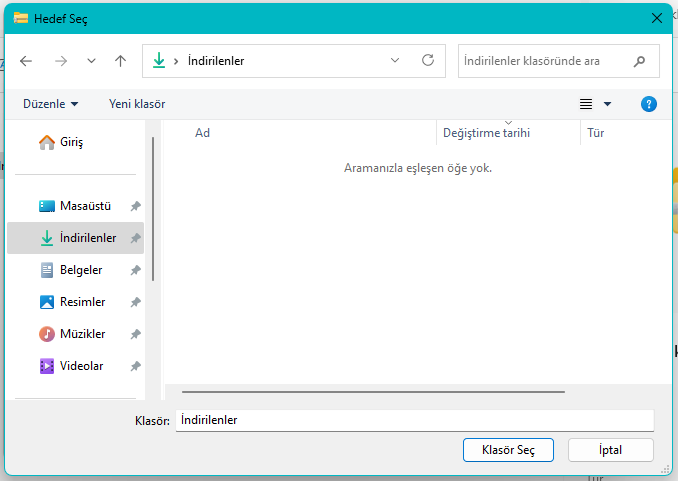Go back with the left arrow
This screenshot has width=678, height=481.
pos(26,61)
